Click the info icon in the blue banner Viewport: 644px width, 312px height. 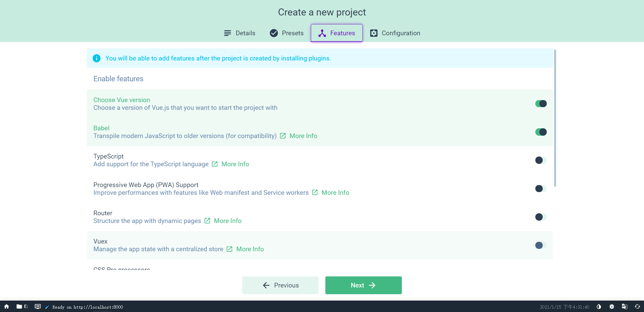click(97, 58)
